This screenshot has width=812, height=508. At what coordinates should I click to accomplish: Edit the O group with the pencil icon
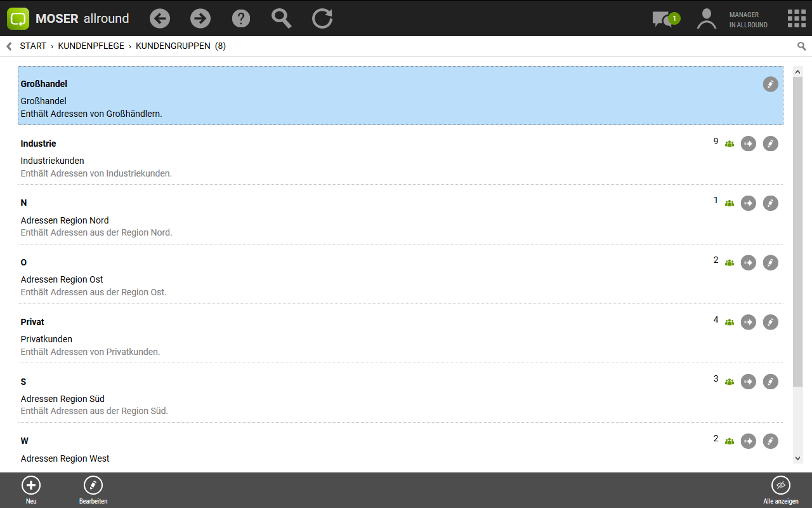click(x=770, y=262)
